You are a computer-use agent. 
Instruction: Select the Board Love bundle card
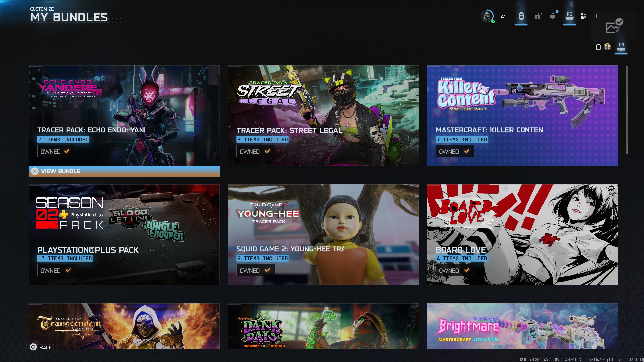pos(523,234)
